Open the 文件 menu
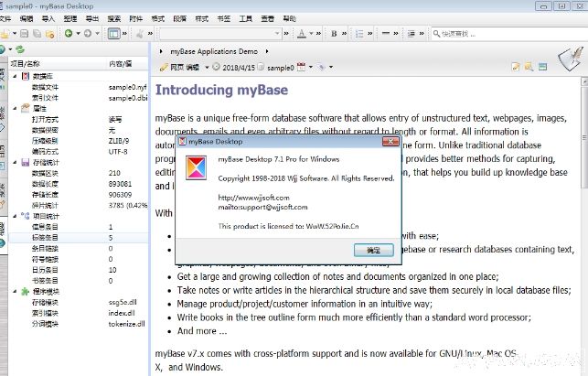 coord(5,19)
